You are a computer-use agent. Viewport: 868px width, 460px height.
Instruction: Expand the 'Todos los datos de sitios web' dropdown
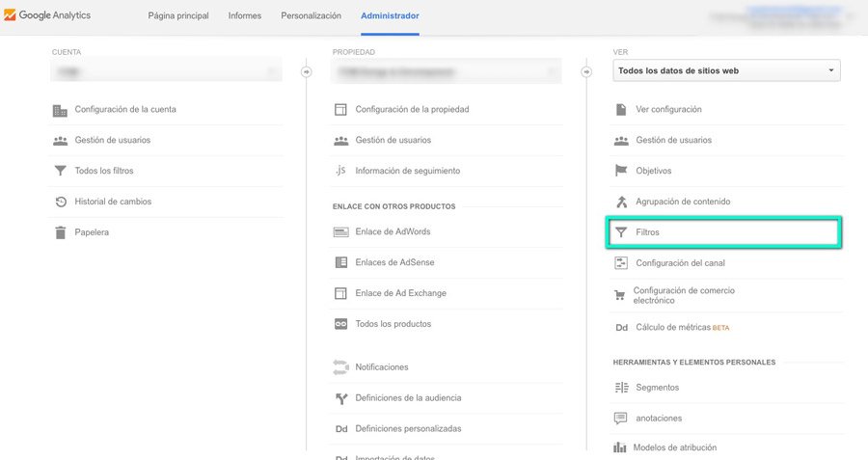(726, 70)
